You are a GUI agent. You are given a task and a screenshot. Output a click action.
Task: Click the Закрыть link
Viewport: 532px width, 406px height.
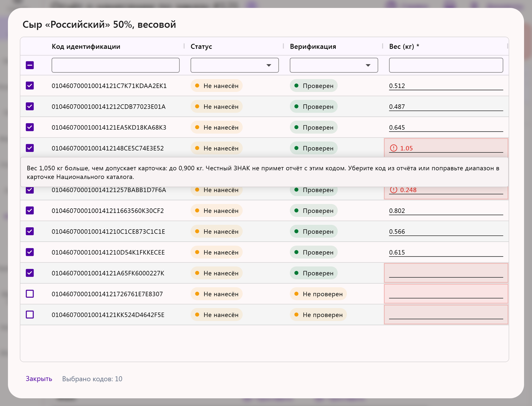coord(39,379)
